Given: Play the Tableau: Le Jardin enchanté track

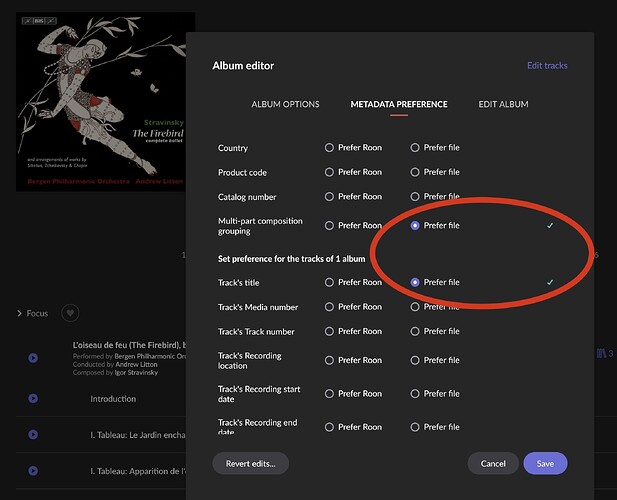Looking at the screenshot, I should (x=33, y=435).
